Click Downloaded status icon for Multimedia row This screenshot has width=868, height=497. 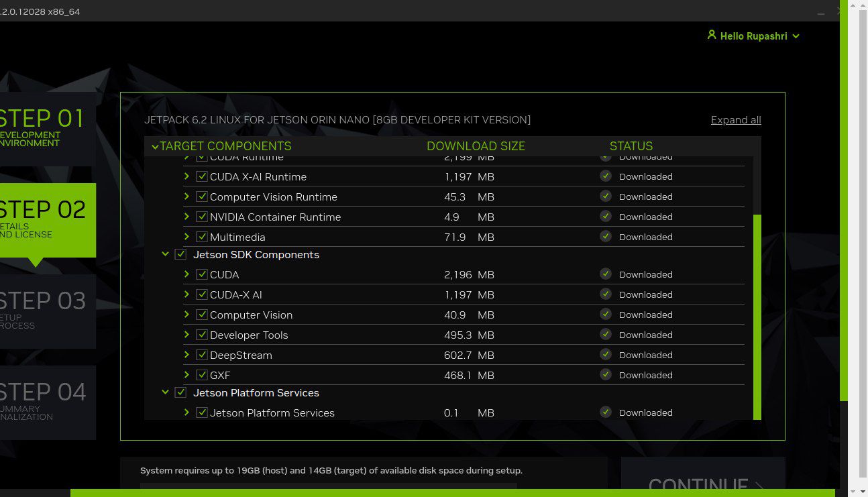tap(606, 236)
